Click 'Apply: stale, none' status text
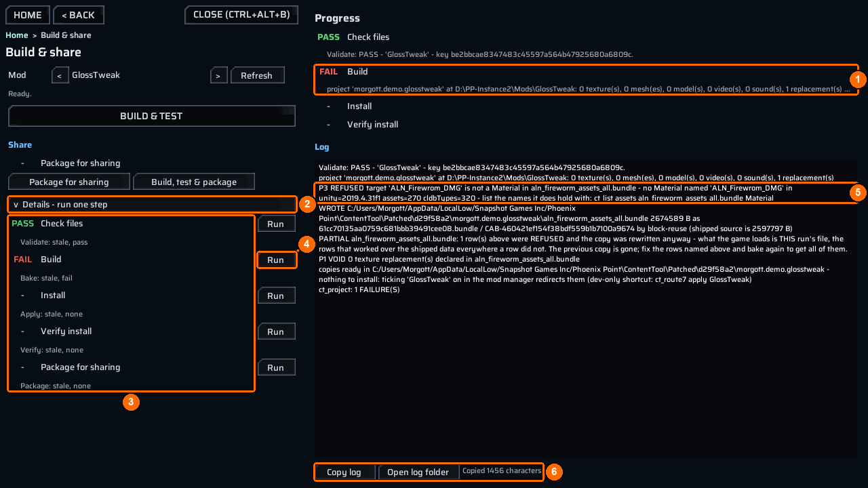Viewport: 868px width, 488px height. [x=52, y=314]
